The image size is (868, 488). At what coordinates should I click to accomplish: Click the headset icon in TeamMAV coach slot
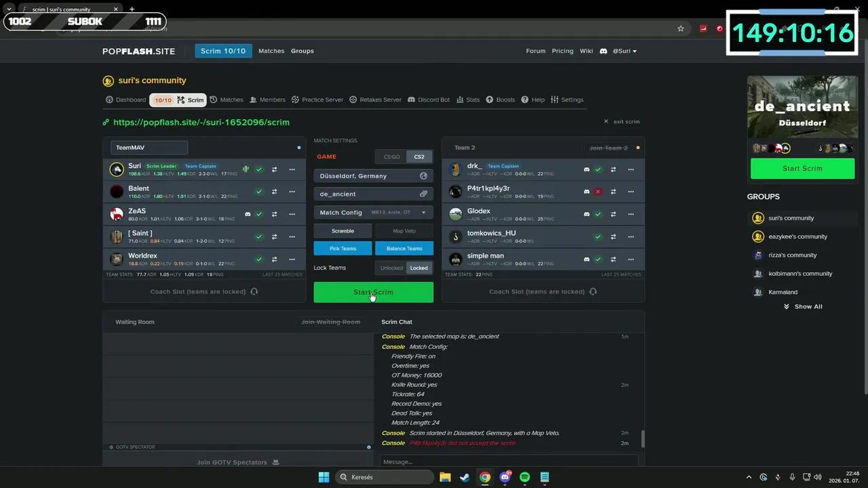click(x=254, y=291)
